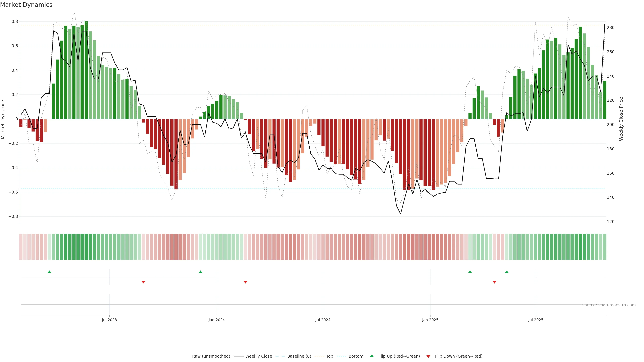Hide the Top threshold line via its legend entry
644x362 pixels.
coord(330,356)
